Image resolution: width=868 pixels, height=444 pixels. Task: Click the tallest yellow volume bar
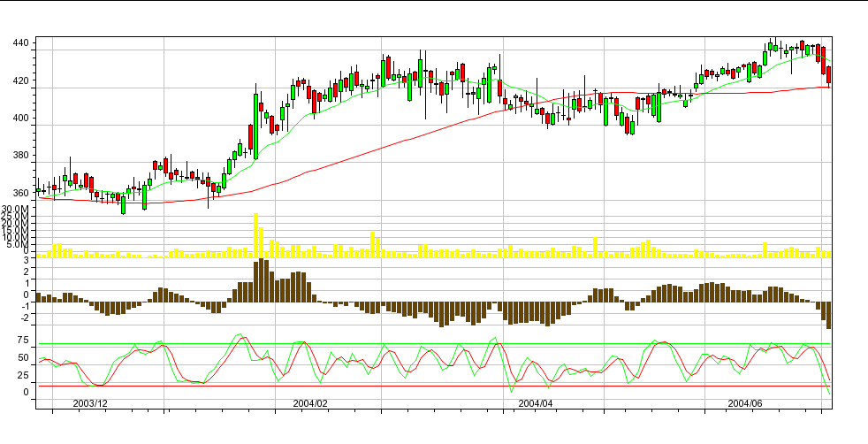(x=255, y=236)
